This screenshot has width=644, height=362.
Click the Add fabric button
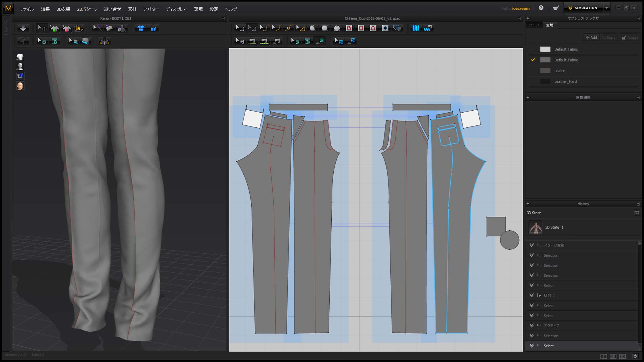591,37
